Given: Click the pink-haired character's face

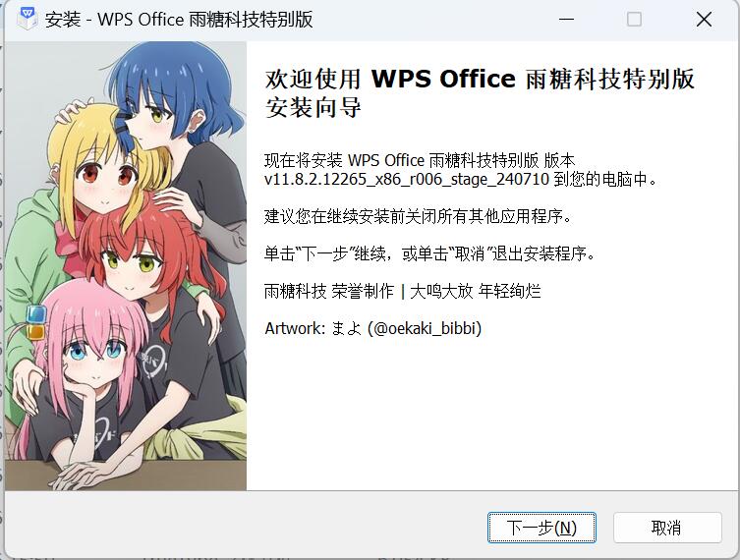Looking at the screenshot, I should tap(94, 359).
